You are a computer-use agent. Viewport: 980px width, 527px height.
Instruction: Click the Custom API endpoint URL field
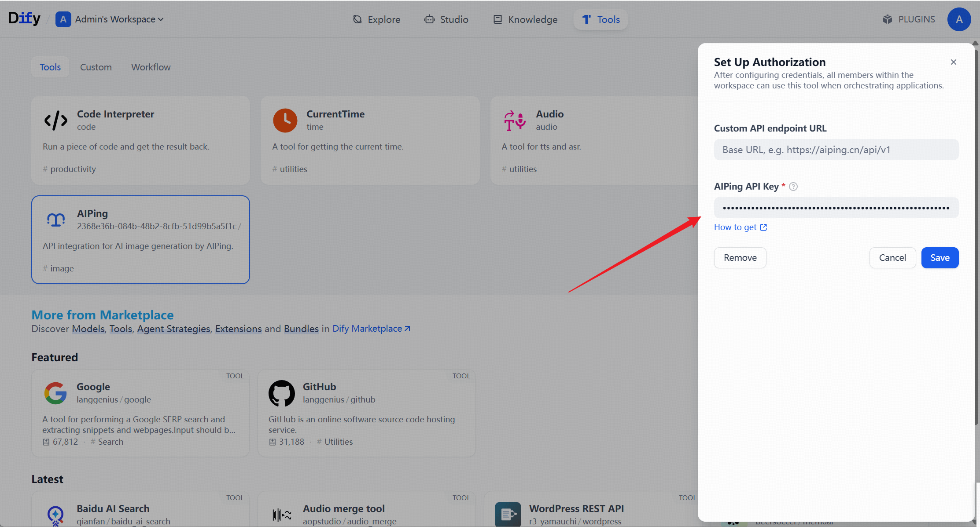(836, 150)
